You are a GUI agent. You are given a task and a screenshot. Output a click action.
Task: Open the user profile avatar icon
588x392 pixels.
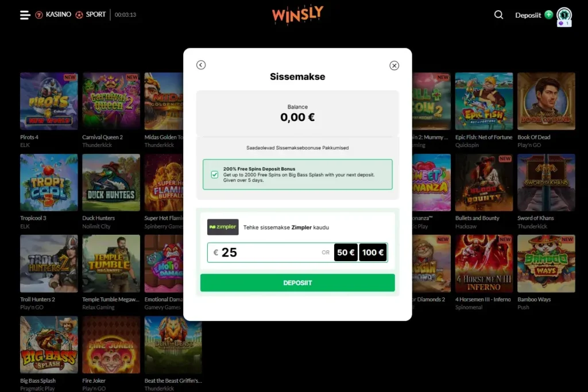coord(564,15)
